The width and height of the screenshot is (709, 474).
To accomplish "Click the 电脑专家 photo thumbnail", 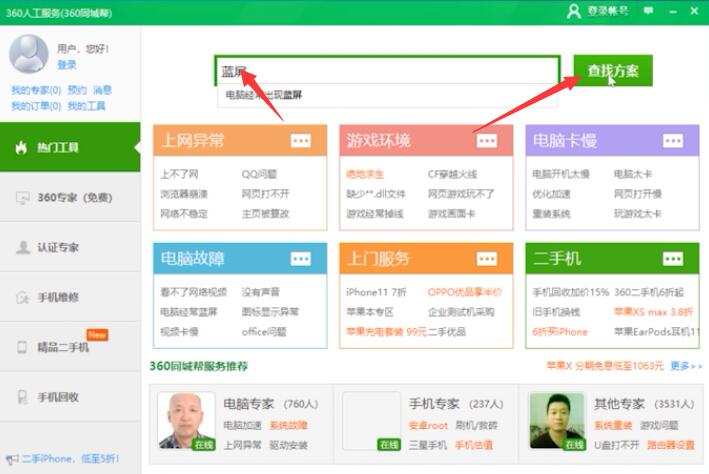I will (186, 421).
